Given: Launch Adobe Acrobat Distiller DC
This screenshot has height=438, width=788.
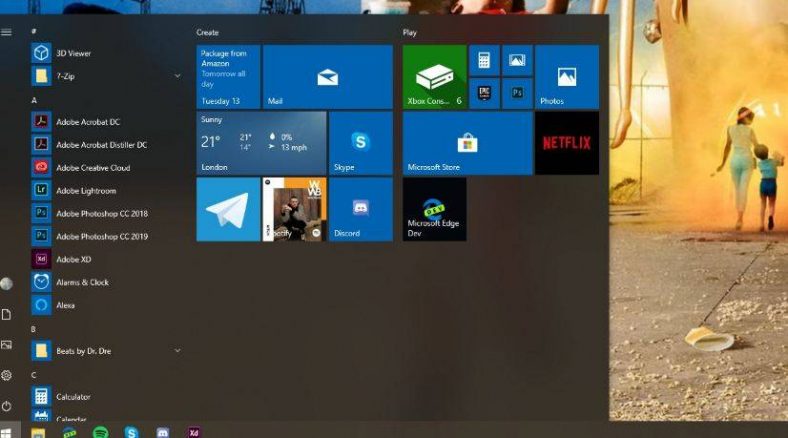Looking at the screenshot, I should point(106,145).
